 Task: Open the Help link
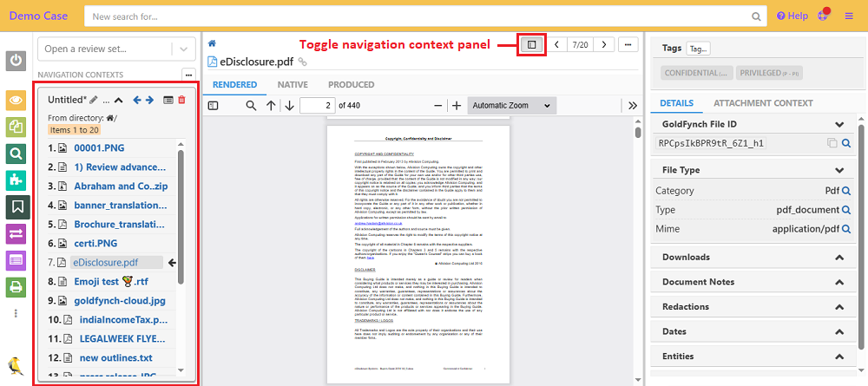coord(792,16)
